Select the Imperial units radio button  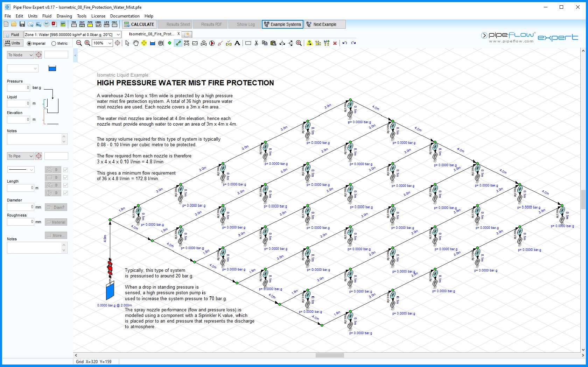[x=29, y=43]
